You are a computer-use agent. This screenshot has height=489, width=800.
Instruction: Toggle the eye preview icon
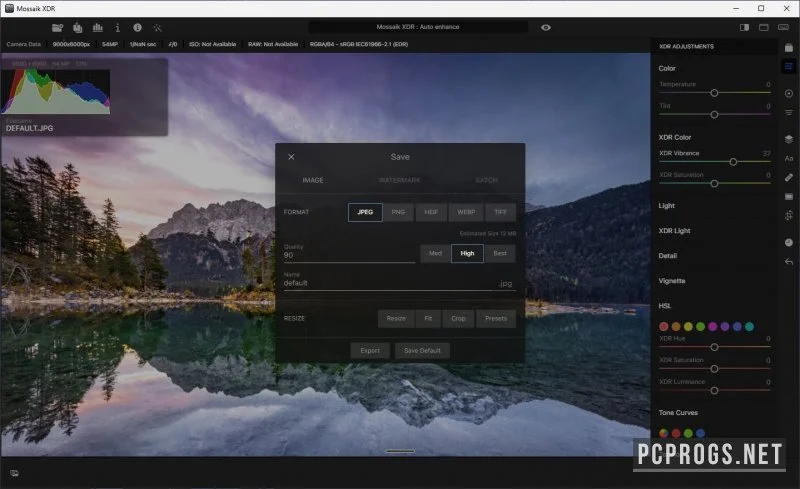coord(545,28)
